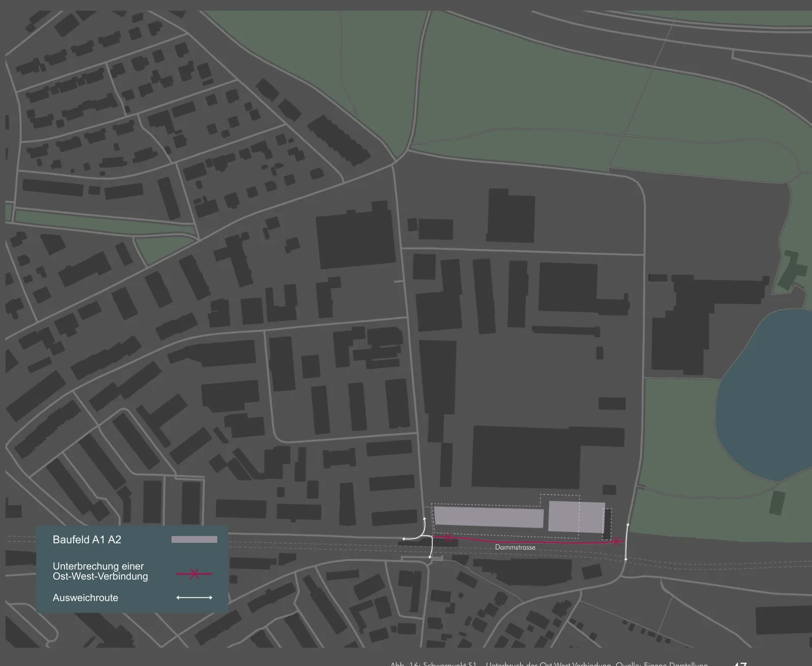Click the Dammstrasse street label
This screenshot has height=666, width=812.
[515, 547]
